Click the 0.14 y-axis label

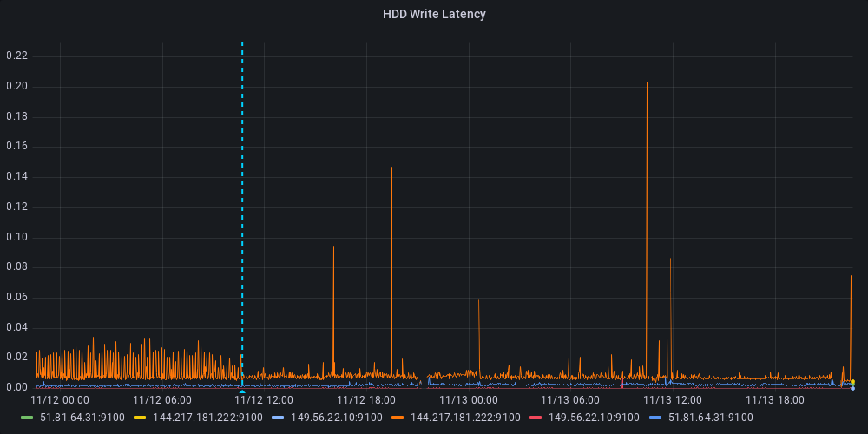17,177
